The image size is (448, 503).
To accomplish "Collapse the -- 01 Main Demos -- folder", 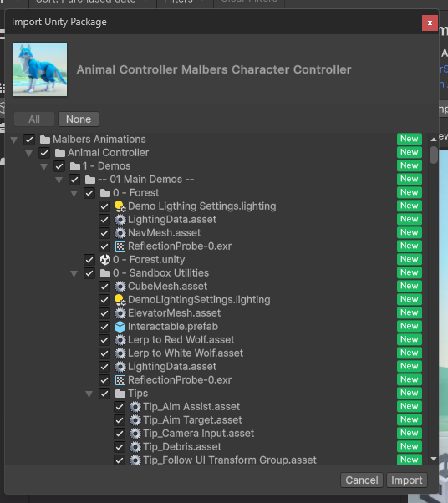I will pyautogui.click(x=59, y=180).
